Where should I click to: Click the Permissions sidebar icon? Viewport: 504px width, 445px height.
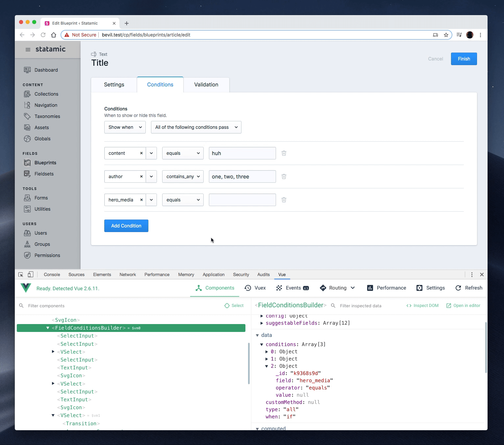pos(27,255)
